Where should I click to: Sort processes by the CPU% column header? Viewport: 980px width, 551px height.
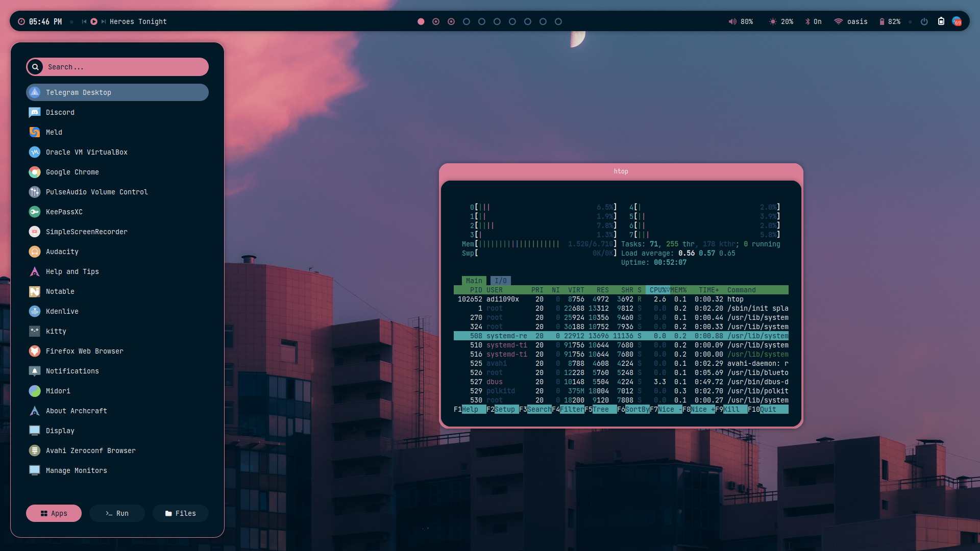point(658,290)
